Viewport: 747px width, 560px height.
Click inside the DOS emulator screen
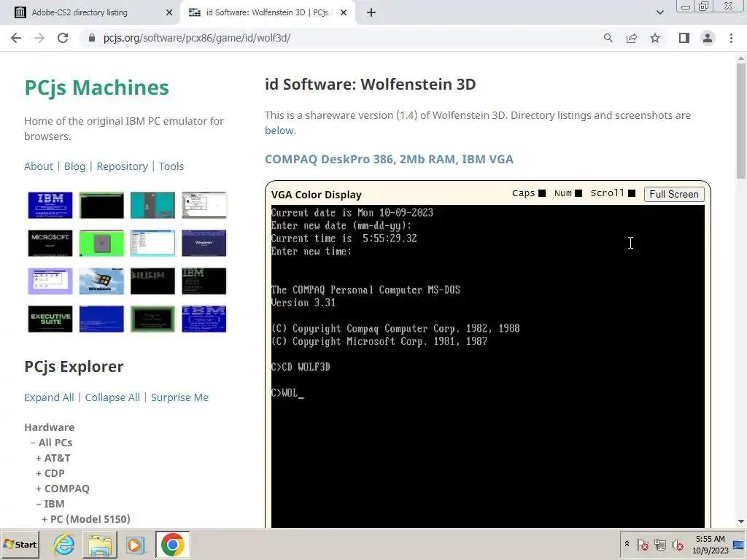[487, 366]
